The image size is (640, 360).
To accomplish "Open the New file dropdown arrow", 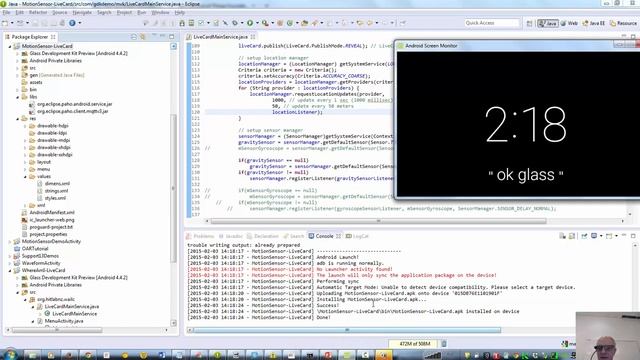I will (12, 23).
